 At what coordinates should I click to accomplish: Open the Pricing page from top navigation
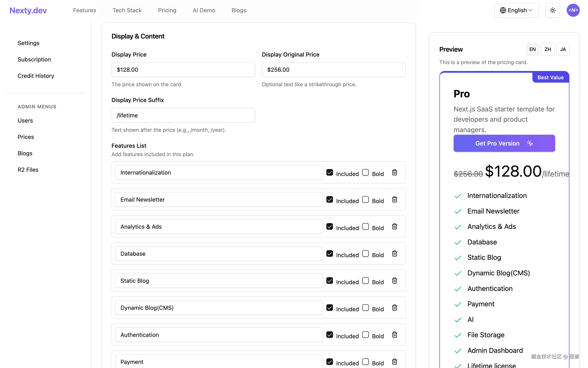167,10
